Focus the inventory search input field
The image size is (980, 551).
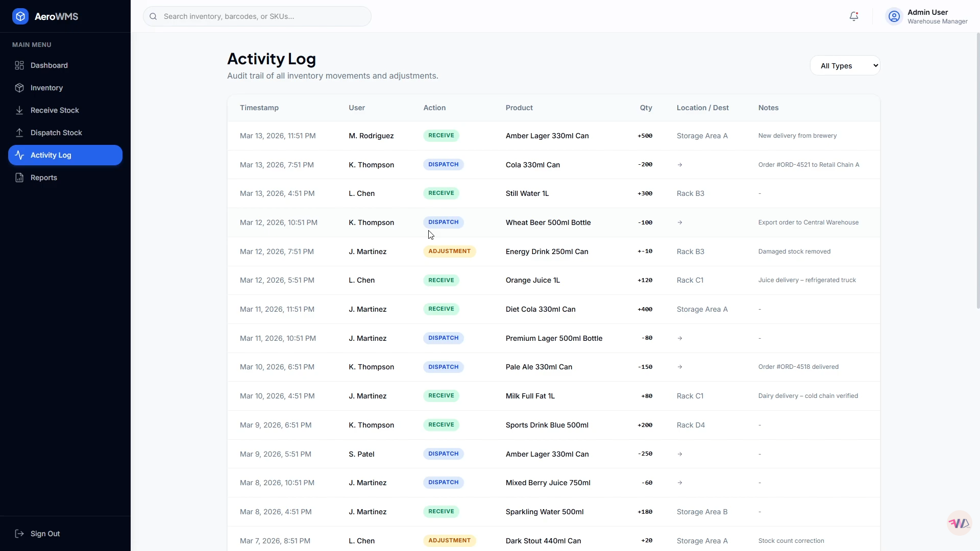(x=257, y=16)
